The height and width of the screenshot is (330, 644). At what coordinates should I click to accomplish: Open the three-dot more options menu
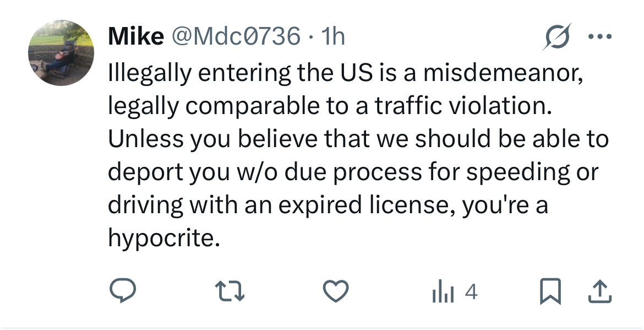[600, 37]
